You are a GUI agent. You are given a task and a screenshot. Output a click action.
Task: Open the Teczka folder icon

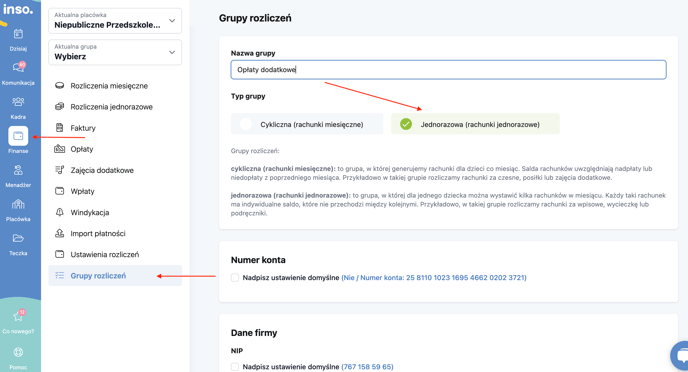(x=18, y=238)
